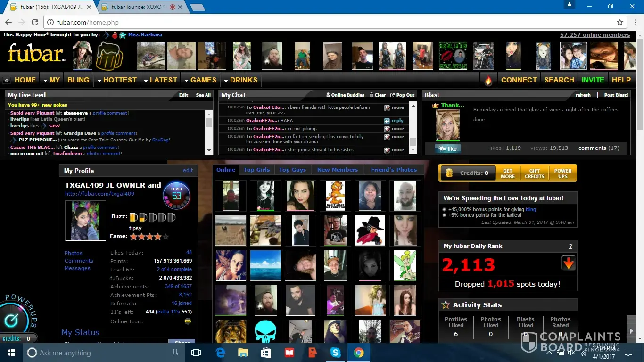
Task: Click the red down arrow rank icon
Action: pos(569,263)
